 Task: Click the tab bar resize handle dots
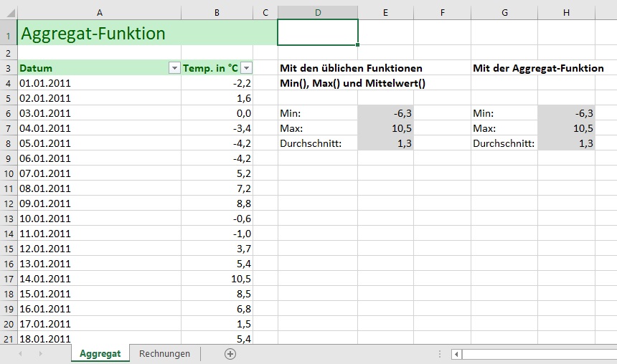pos(440,354)
